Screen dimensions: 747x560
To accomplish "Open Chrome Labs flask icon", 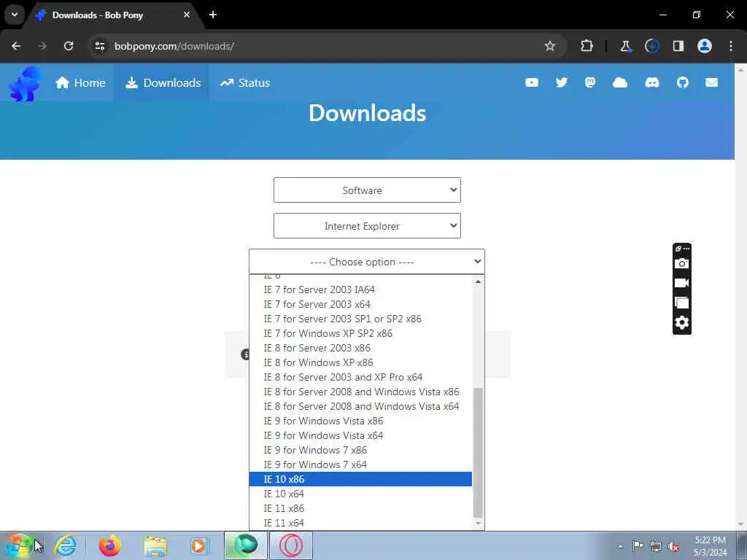I will point(625,46).
